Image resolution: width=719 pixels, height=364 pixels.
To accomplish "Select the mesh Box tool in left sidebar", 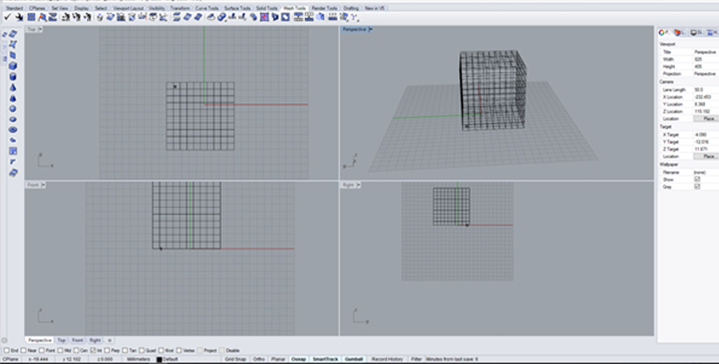I will 13,66.
